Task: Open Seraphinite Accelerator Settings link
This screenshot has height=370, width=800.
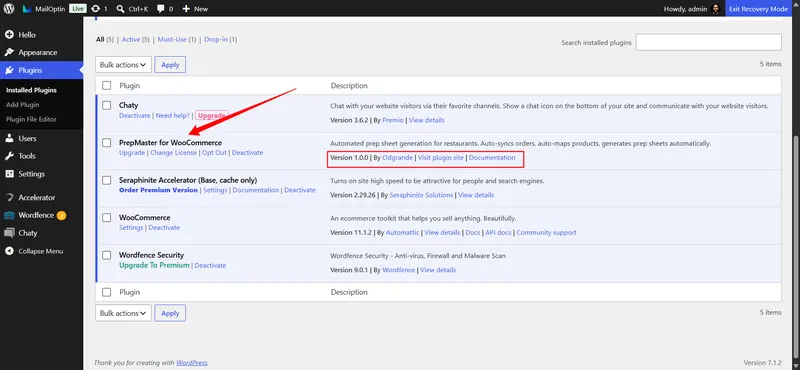Action: pyautogui.click(x=215, y=190)
